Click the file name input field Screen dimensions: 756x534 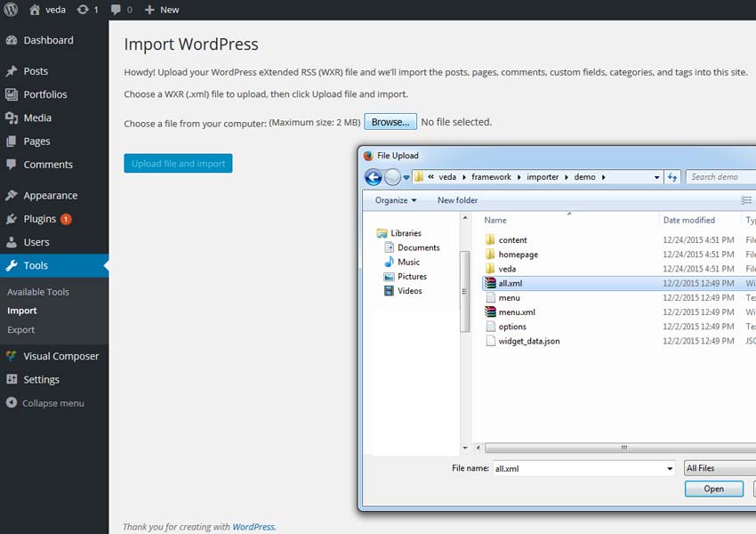(578, 467)
